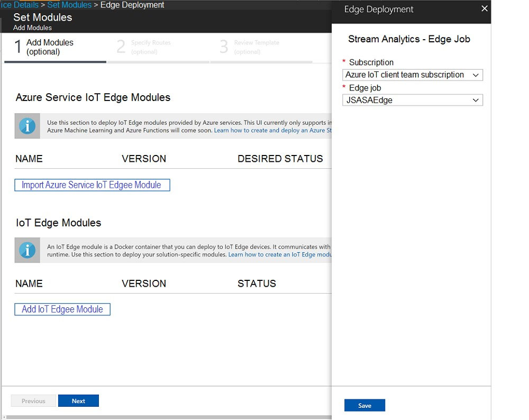529x420 pixels.
Task: Expand the Edge job dropdown arrow
Action: pos(476,100)
